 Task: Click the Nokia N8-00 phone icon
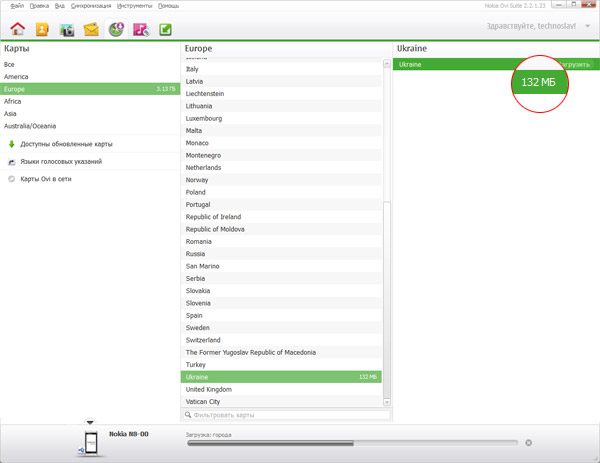coord(91,443)
